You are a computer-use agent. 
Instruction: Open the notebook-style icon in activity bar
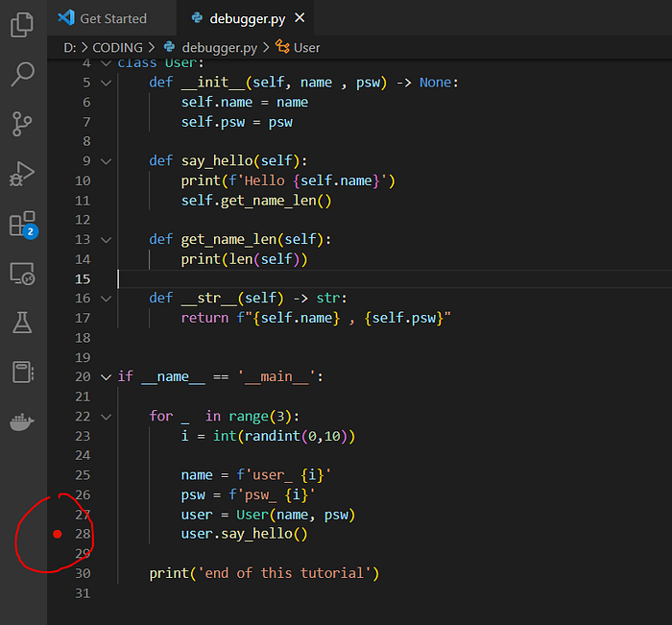23,372
